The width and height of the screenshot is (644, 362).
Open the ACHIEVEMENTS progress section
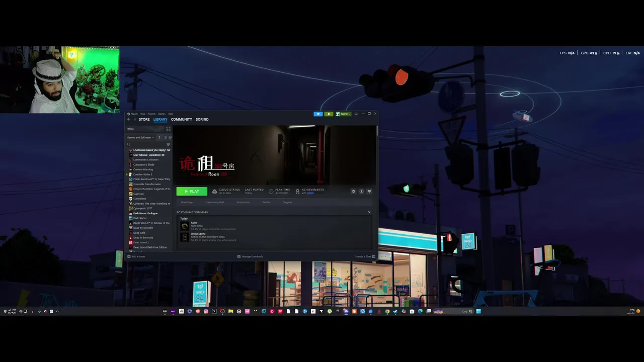[310, 191]
